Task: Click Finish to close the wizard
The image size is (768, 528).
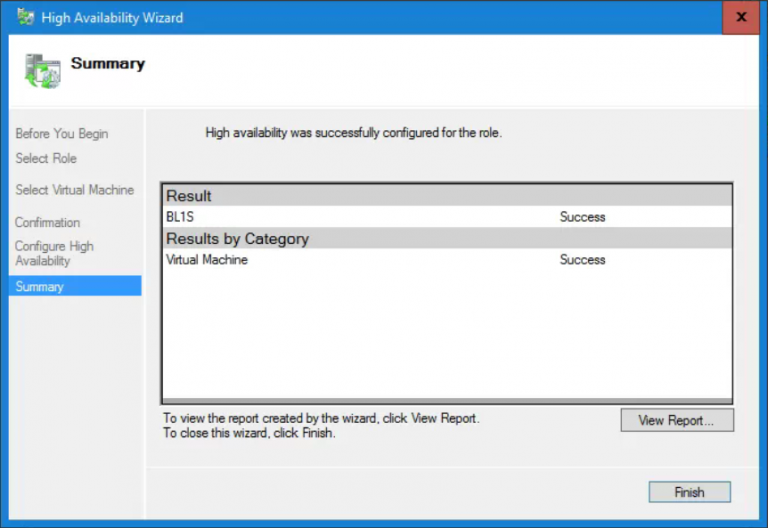Action: pyautogui.click(x=689, y=492)
